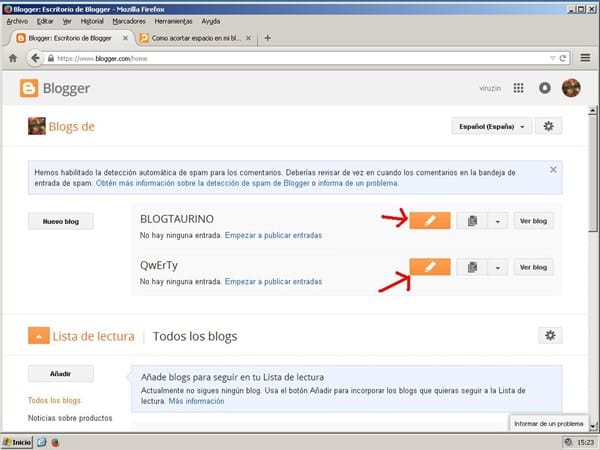The width and height of the screenshot is (600, 450).
Task: Expand BLOGTAURINO options dropdown arrow
Action: (x=498, y=221)
